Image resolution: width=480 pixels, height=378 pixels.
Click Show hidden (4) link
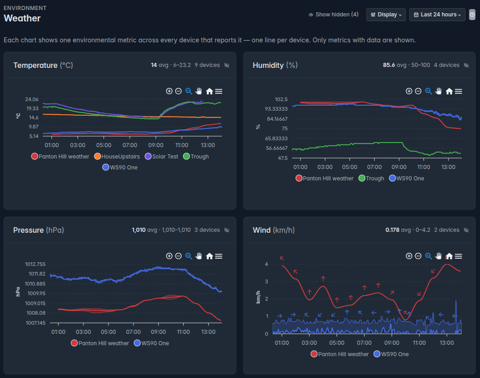tap(334, 15)
